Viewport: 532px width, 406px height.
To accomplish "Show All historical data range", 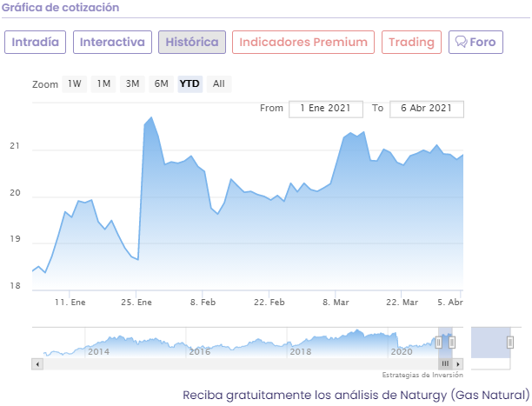I will pyautogui.click(x=218, y=84).
